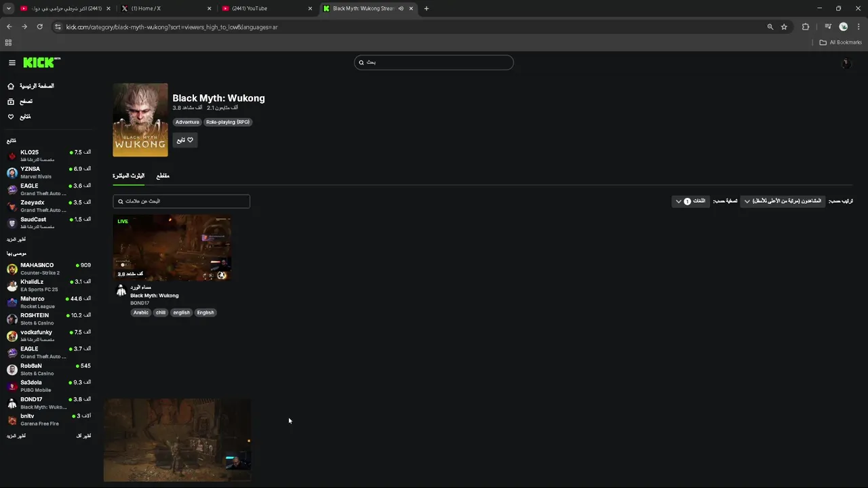Click the lowercase english stream tag
The height and width of the screenshot is (488, 868).
(x=182, y=312)
